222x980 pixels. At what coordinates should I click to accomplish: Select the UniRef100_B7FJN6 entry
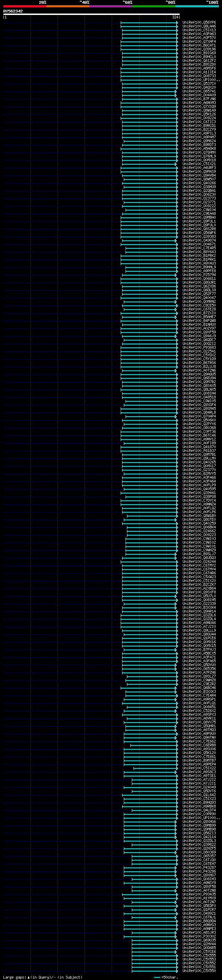(x=199, y=99)
